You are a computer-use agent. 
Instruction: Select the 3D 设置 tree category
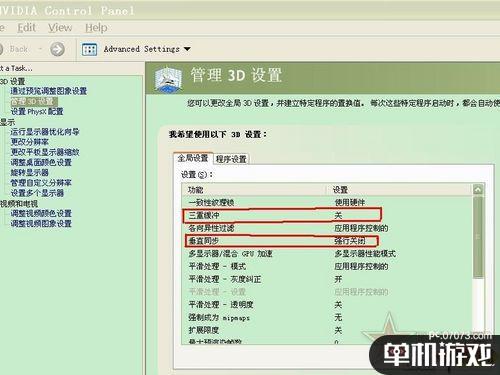tap(13, 81)
